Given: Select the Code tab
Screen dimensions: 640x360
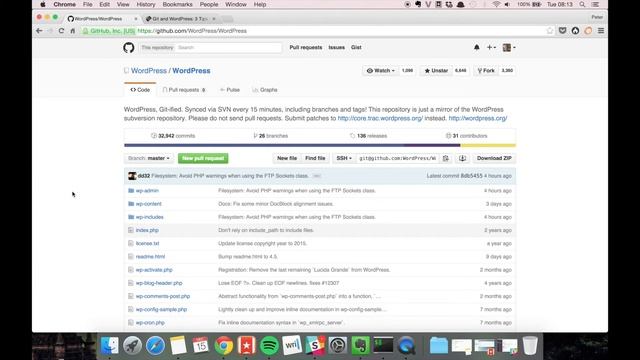Looking at the screenshot, I should 140,90.
